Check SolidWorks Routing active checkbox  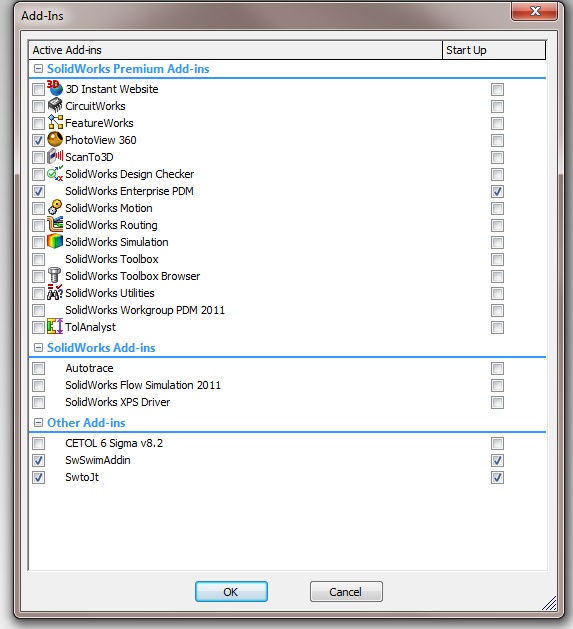tap(39, 225)
